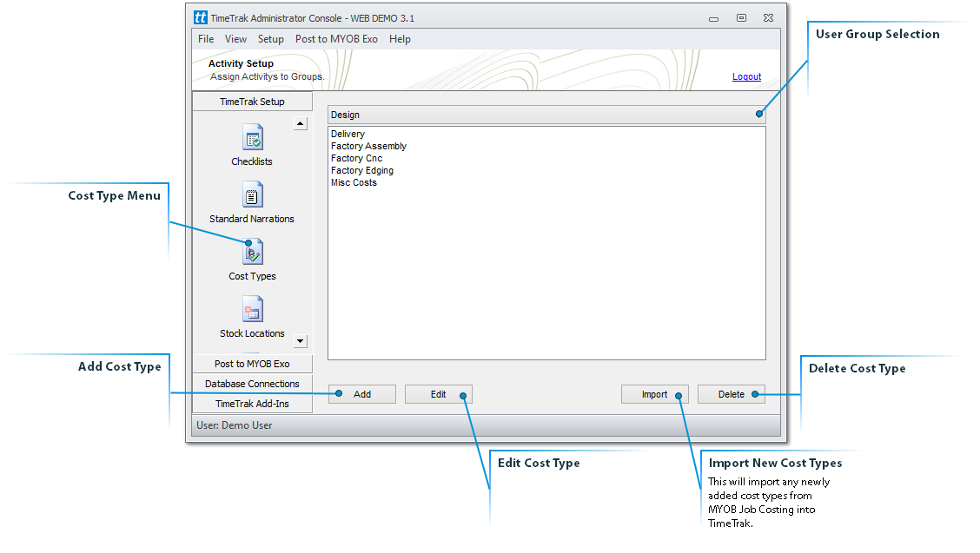Open the Setup menu
This screenshot has width=980, height=553.
coord(270,39)
